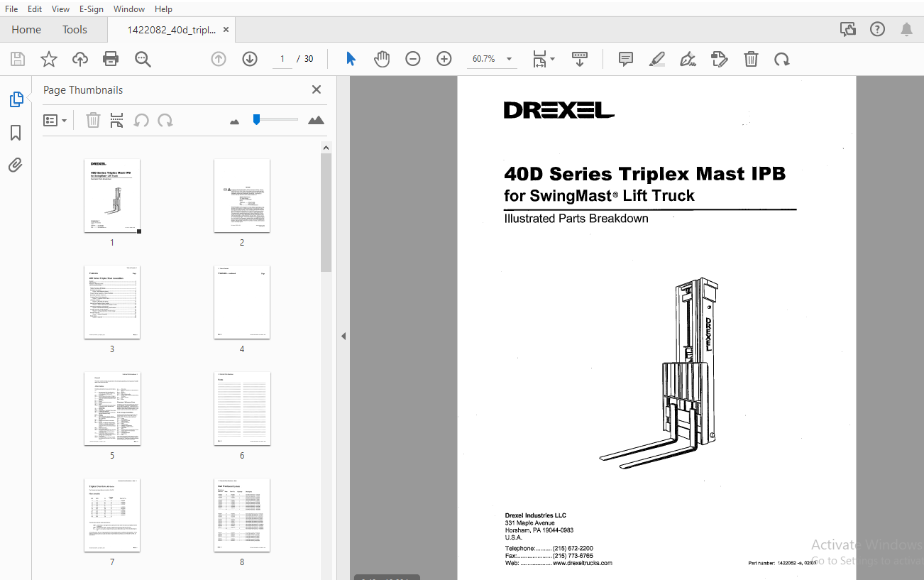Click the Save file icon

(18, 59)
